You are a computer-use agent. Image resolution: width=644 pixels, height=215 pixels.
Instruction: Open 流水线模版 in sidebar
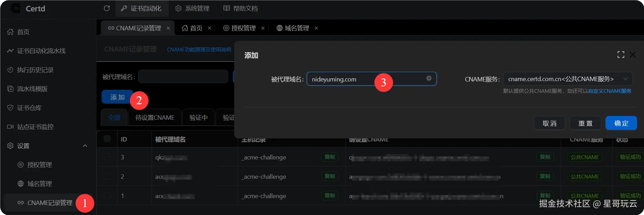pos(48,89)
